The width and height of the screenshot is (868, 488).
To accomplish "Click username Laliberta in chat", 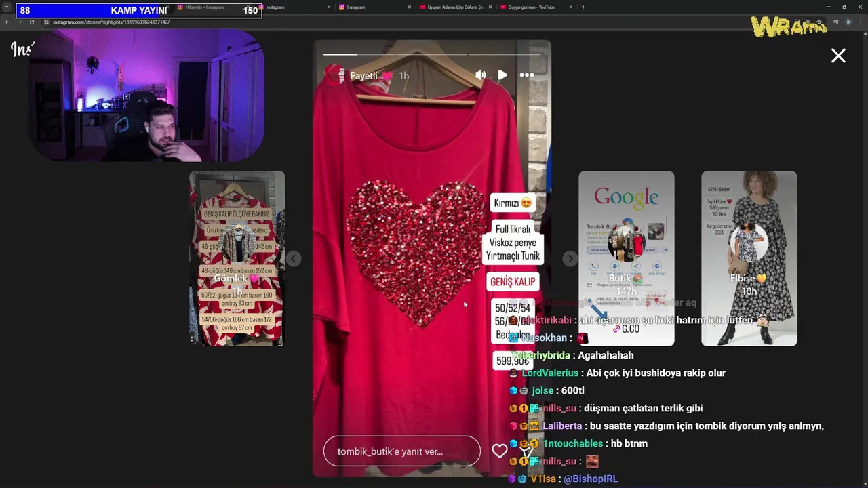I will pyautogui.click(x=562, y=426).
